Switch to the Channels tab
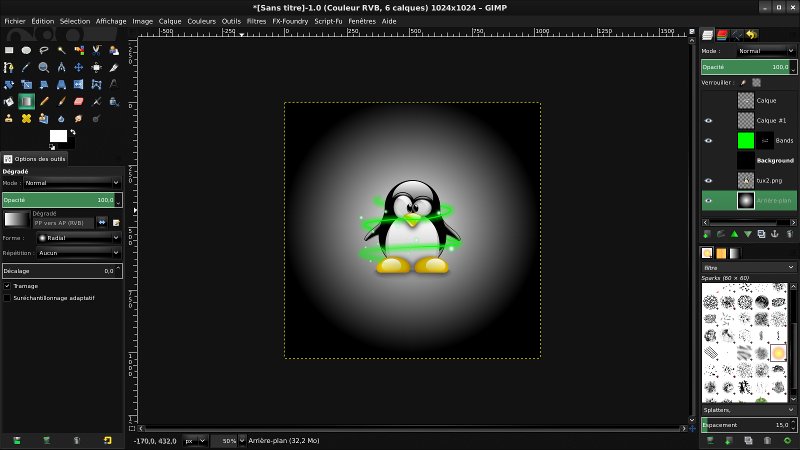The image size is (800, 450). pos(721,35)
